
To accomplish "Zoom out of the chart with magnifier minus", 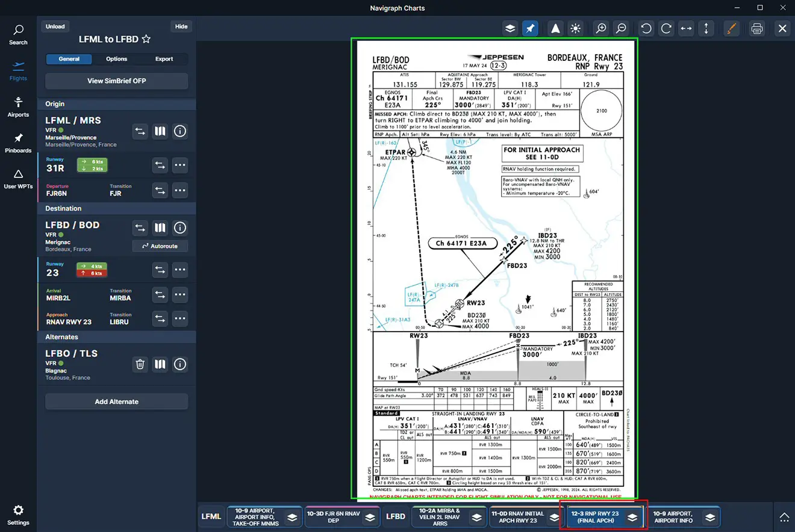I will click(x=621, y=28).
